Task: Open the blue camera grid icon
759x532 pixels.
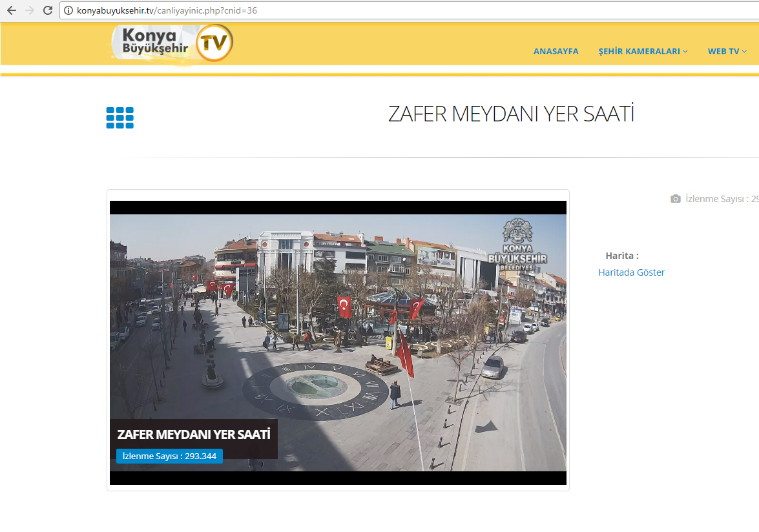Action: pos(120,118)
